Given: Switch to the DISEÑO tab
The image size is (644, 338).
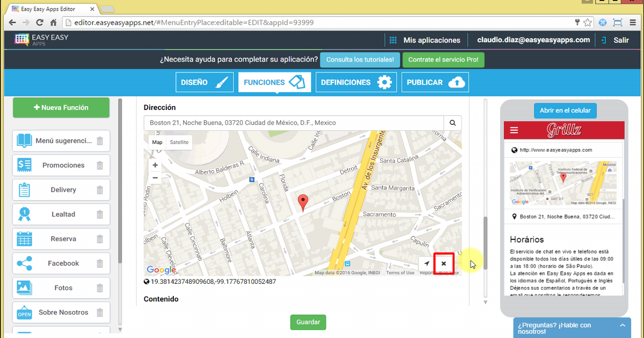Looking at the screenshot, I should (x=204, y=82).
